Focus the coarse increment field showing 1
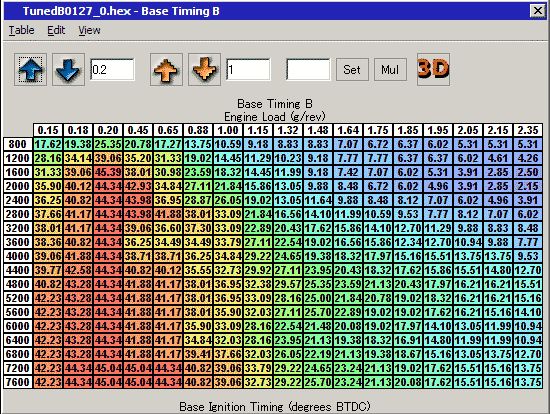Viewport: 550px width, 414px height. point(248,69)
